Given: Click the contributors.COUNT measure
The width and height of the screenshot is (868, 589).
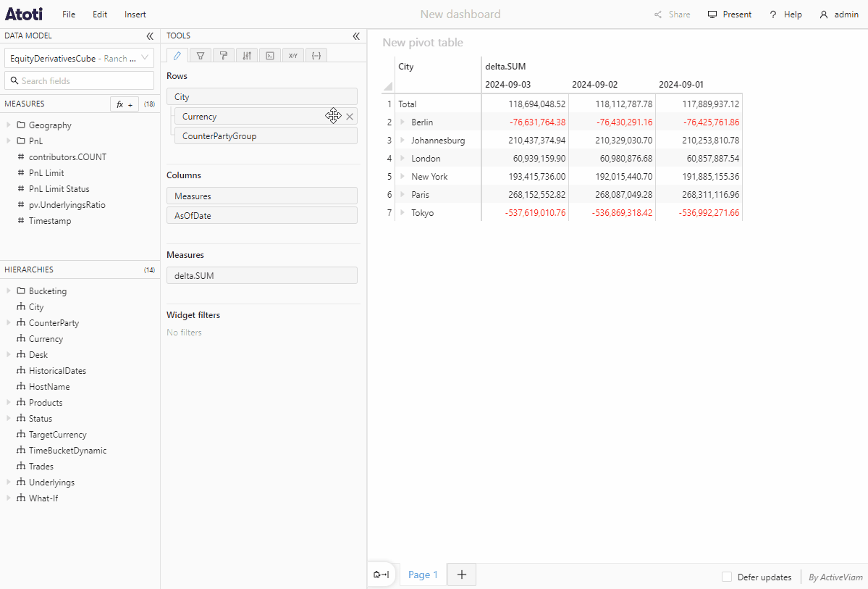Looking at the screenshot, I should (67, 156).
